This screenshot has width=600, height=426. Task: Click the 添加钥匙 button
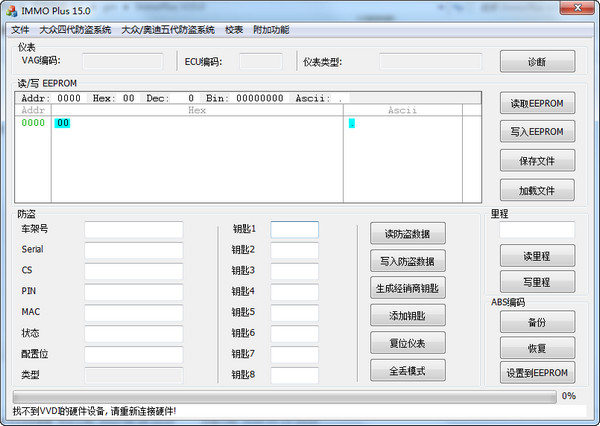tap(408, 316)
